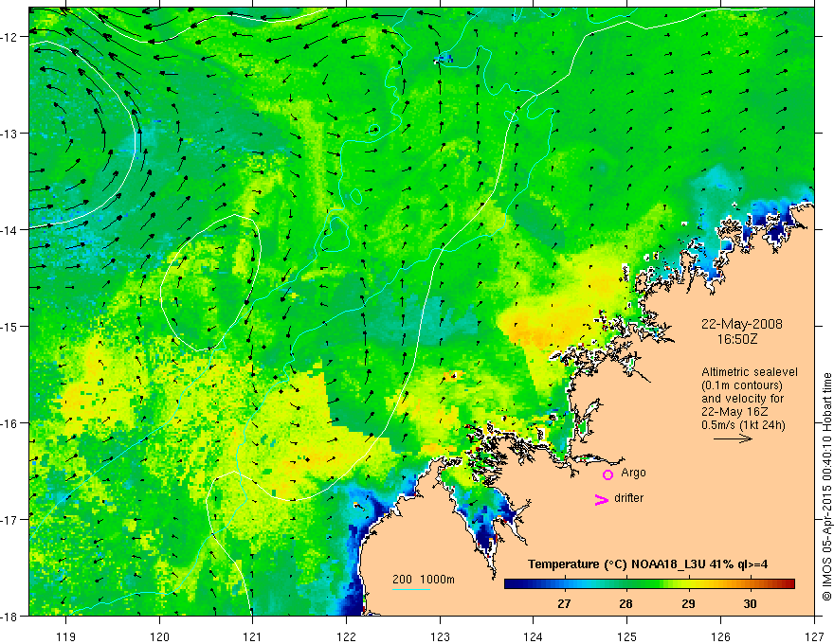
Task: Click the text "Altimetric sealevel"
Action: 750,372
